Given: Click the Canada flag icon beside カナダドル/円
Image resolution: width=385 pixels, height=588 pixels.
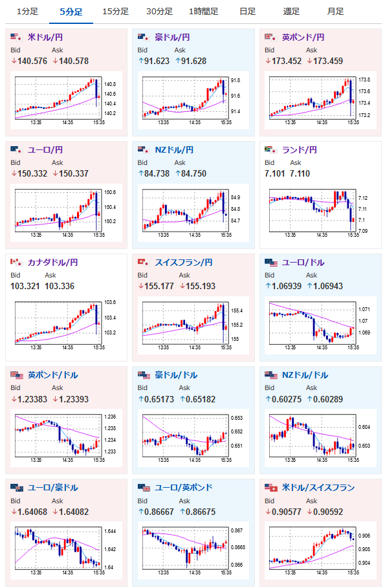Looking at the screenshot, I should tap(17, 262).
